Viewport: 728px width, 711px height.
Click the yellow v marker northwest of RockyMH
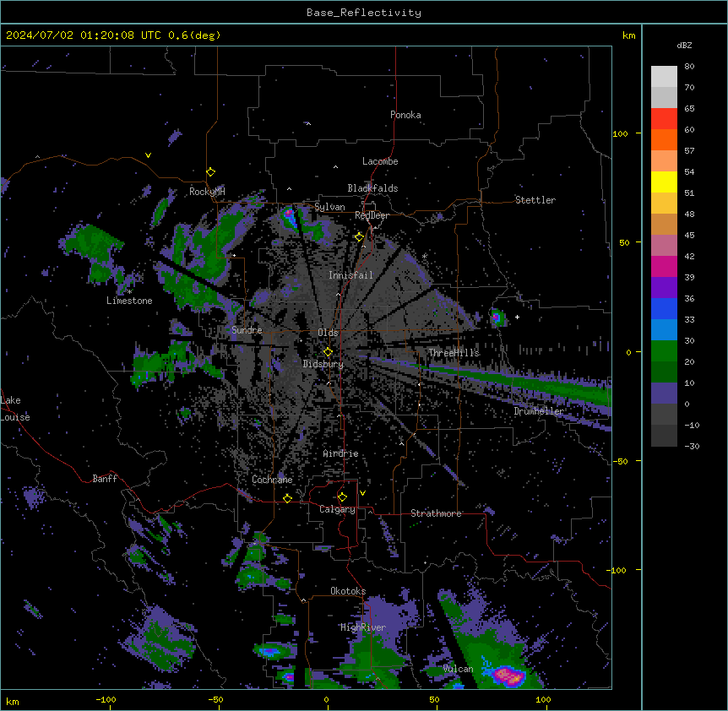[x=148, y=155]
